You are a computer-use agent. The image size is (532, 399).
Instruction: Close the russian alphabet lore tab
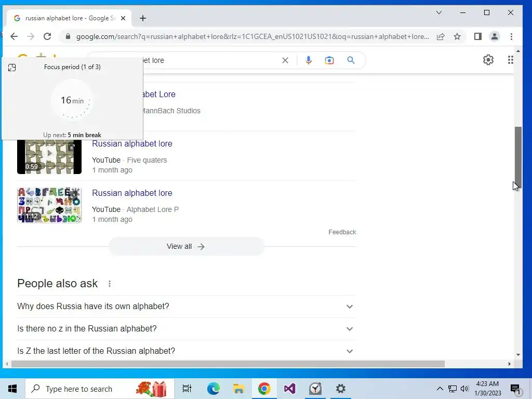click(x=123, y=18)
